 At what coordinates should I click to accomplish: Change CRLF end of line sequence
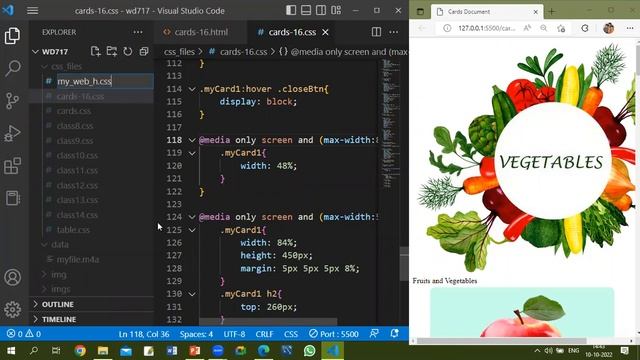(264, 334)
